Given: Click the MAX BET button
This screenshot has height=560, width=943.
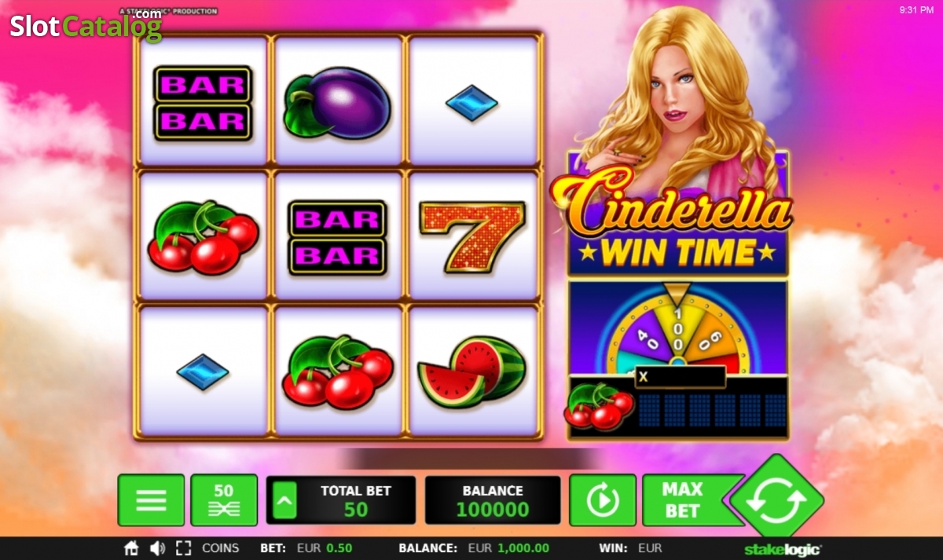Looking at the screenshot, I should 682,500.
